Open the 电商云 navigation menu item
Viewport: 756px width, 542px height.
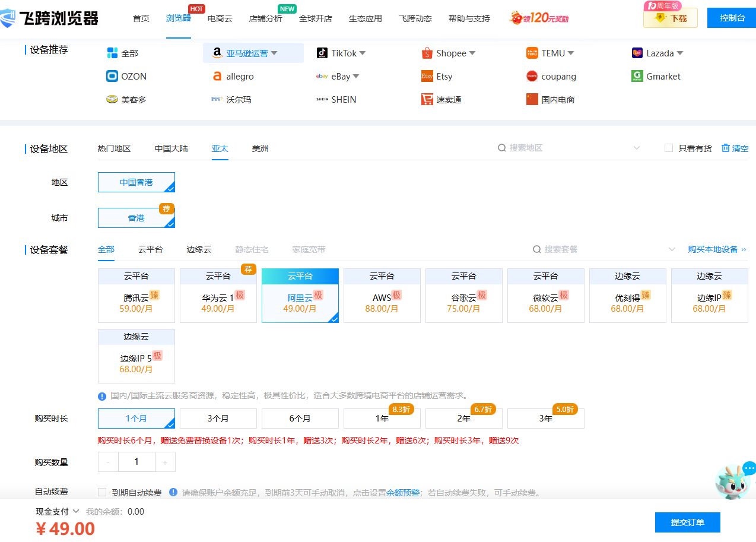[x=220, y=18]
